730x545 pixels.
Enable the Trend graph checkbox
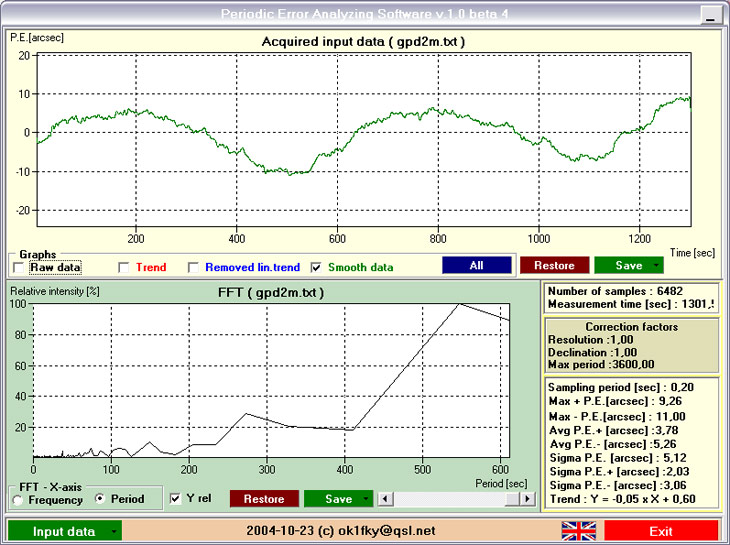point(123,268)
